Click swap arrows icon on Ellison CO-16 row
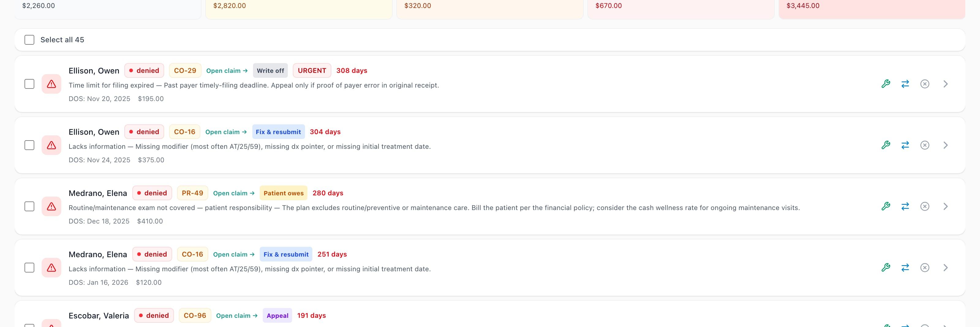The image size is (980, 327). [x=905, y=145]
